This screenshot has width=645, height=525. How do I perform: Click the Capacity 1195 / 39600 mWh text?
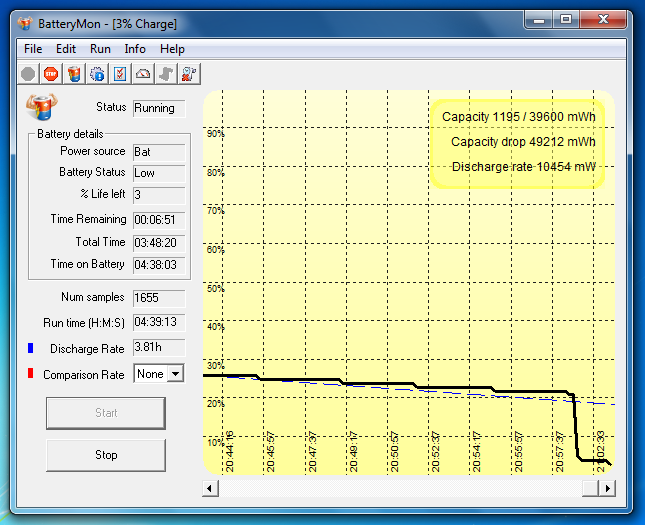coord(518,117)
